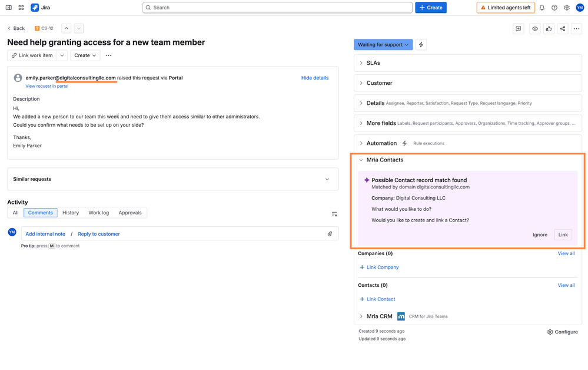
Task: Open View request in portal link
Action: [x=47, y=86]
